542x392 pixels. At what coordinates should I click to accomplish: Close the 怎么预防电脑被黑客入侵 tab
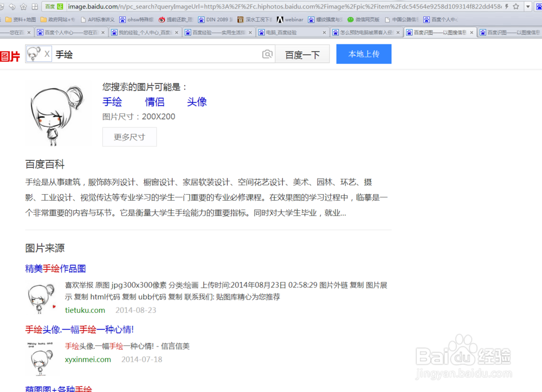[398, 33]
